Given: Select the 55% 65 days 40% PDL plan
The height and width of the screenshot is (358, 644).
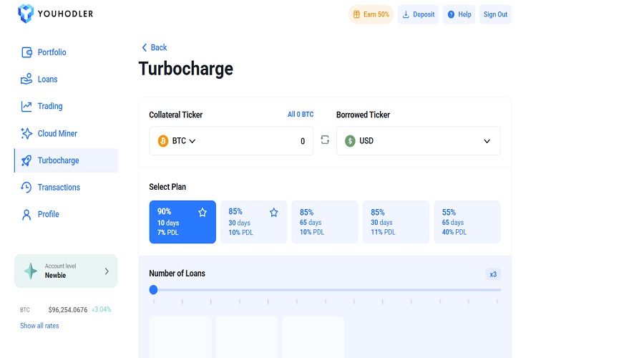Looking at the screenshot, I should tap(467, 222).
